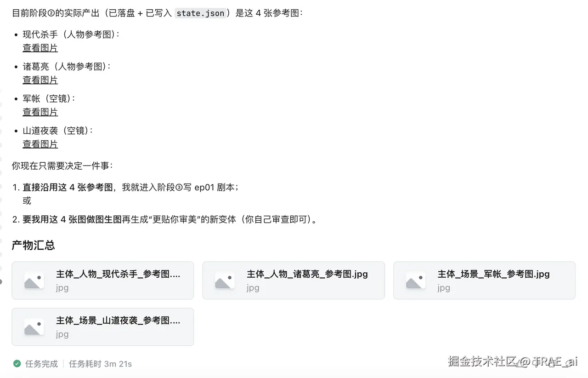Click image icon of 现代杀手 reference file

(x=34, y=280)
